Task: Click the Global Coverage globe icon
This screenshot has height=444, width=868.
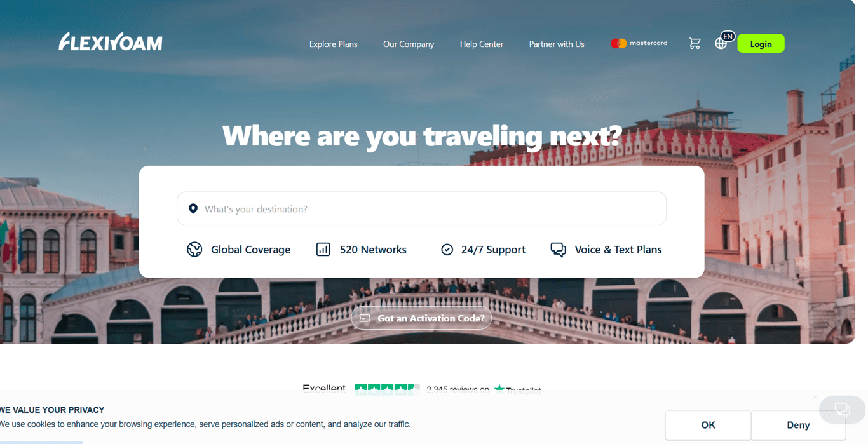Action: coord(194,249)
